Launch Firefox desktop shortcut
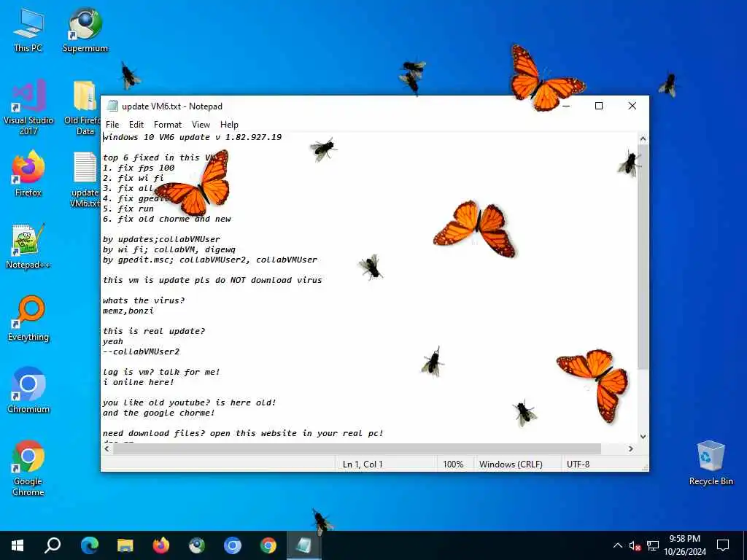Viewport: 747px width, 560px height. (28, 174)
